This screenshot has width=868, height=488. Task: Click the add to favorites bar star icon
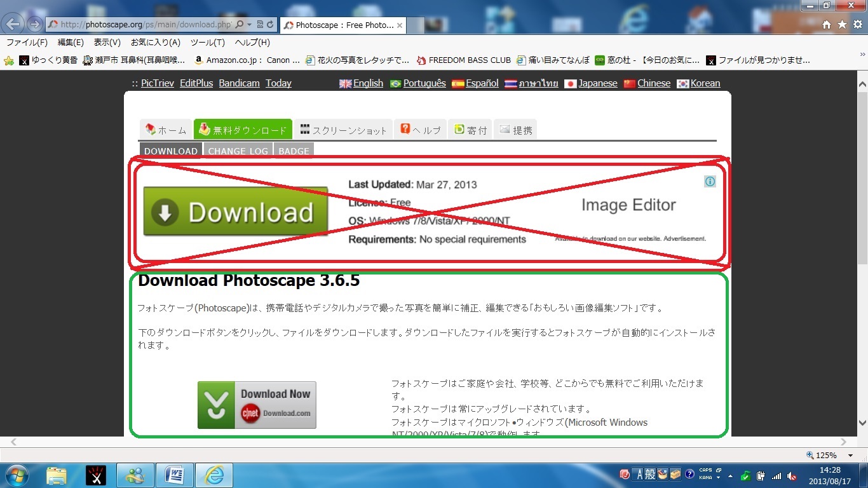[9, 60]
